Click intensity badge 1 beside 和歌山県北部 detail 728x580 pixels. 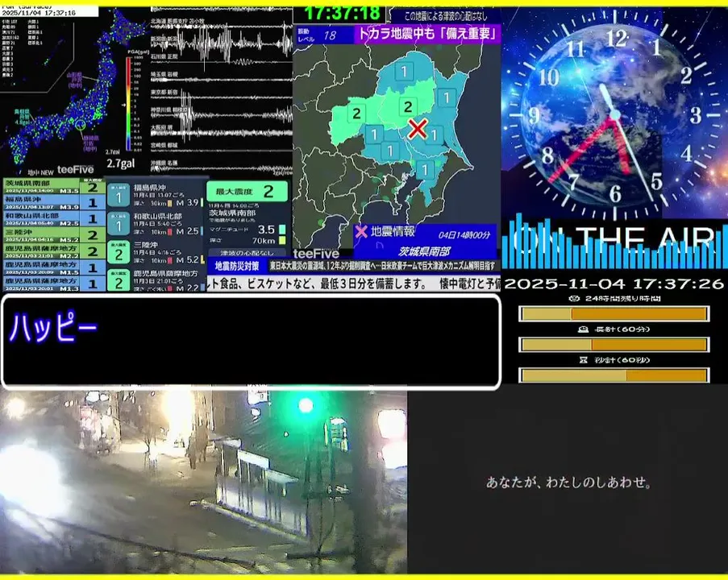(x=119, y=224)
